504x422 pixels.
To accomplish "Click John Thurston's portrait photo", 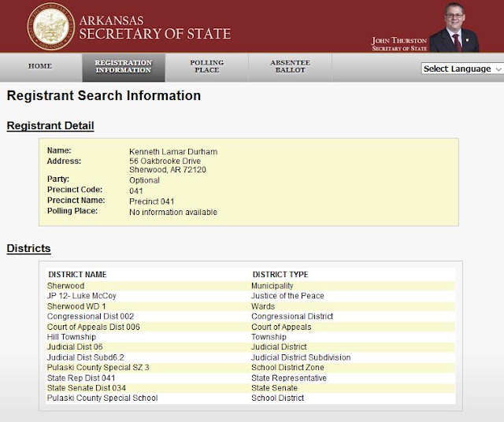I will [454, 28].
